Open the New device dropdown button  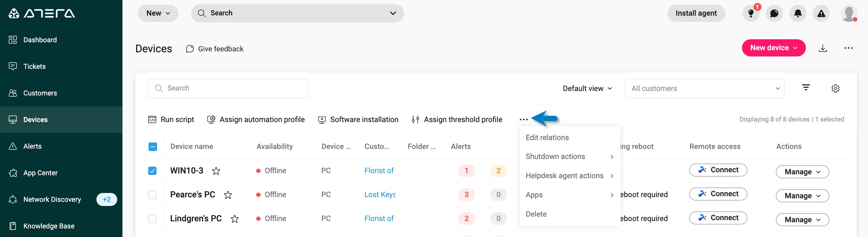[773, 48]
